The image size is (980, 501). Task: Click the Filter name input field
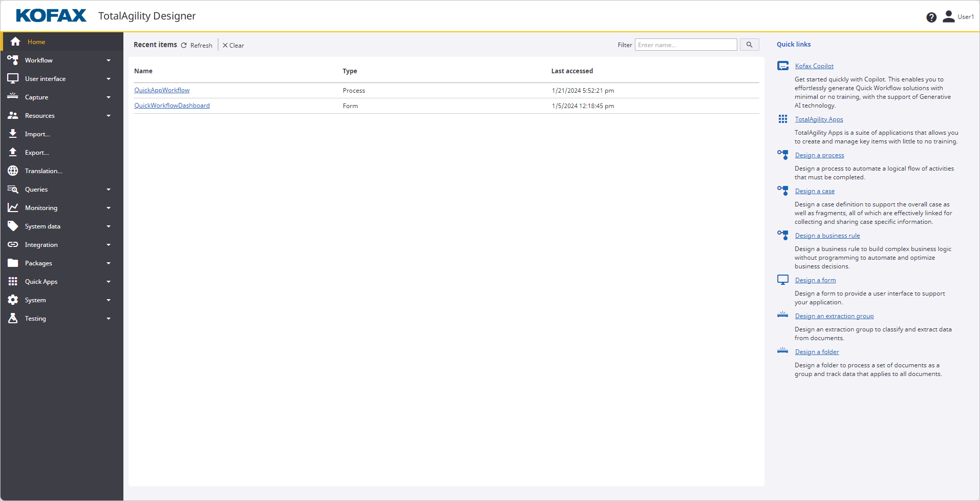685,45
